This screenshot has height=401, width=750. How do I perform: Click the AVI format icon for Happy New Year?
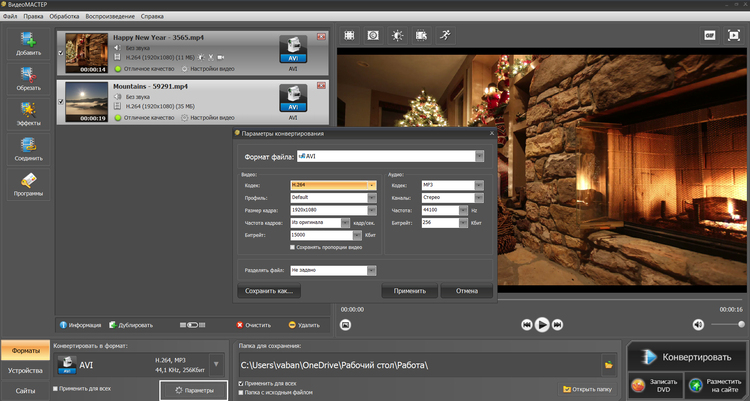click(293, 49)
